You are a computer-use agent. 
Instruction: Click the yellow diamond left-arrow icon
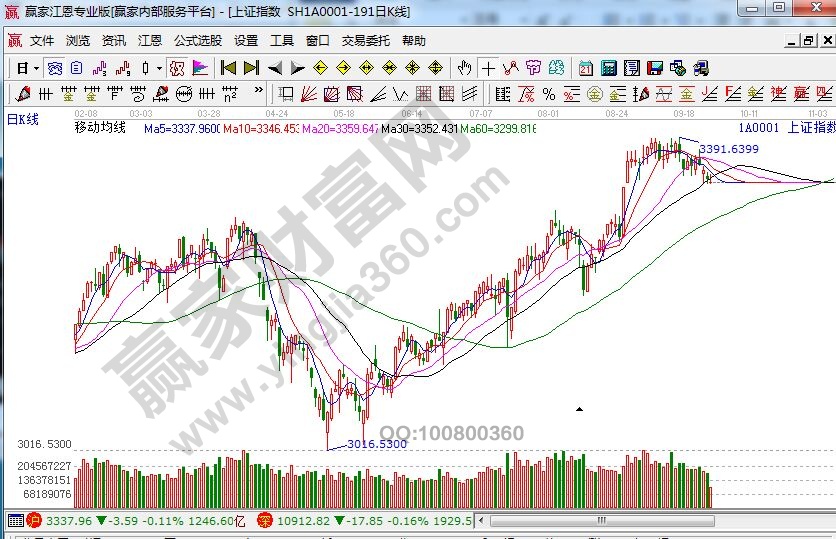(x=320, y=68)
